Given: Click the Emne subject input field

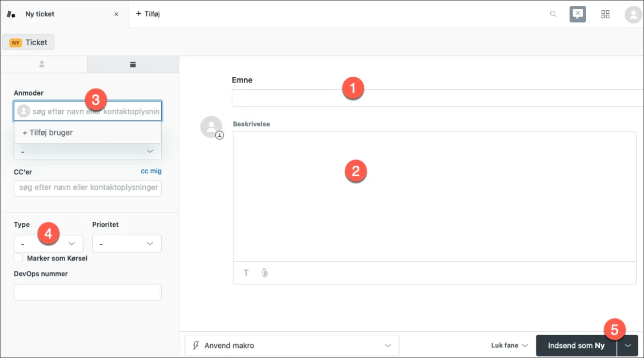Looking at the screenshot, I should [x=437, y=98].
